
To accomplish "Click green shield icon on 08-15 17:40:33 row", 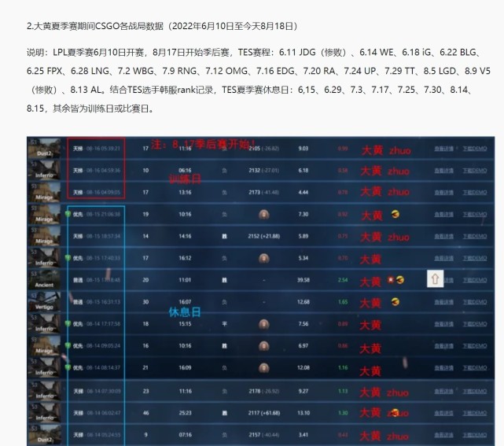I will click(x=68, y=257).
